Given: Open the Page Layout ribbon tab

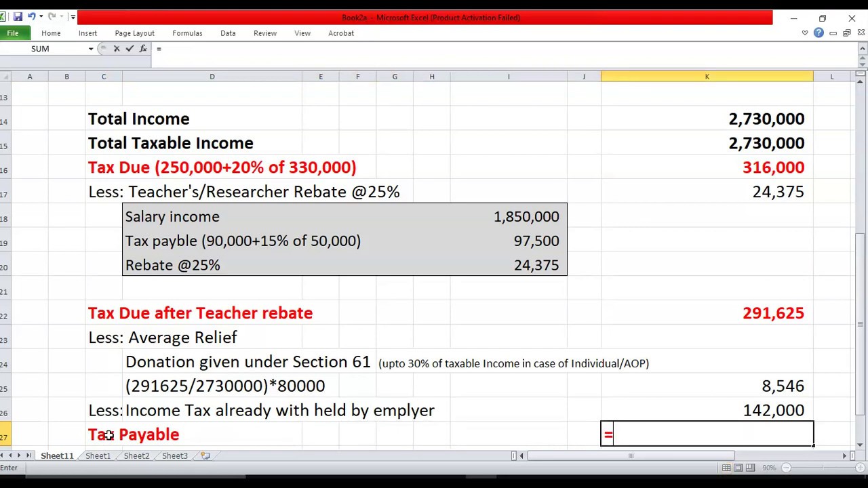Looking at the screenshot, I should [x=134, y=33].
